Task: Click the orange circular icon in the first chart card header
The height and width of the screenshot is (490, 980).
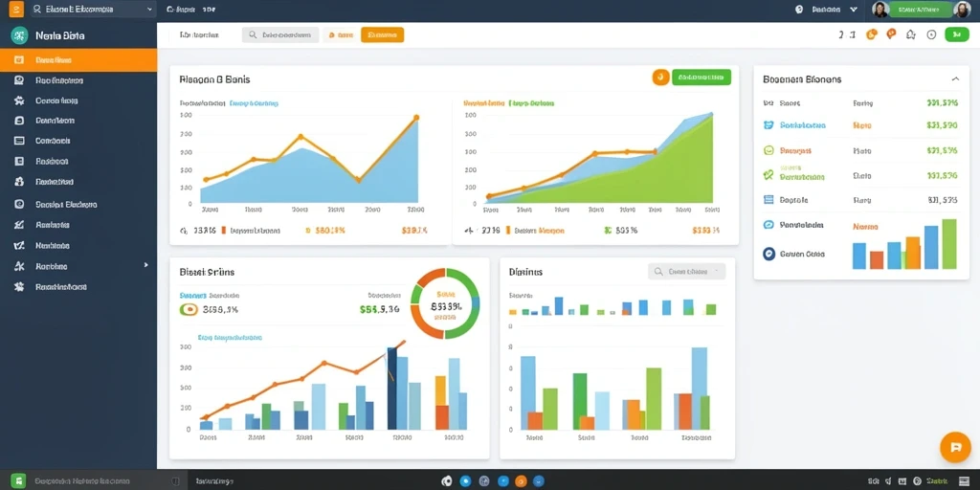Action: (x=660, y=77)
